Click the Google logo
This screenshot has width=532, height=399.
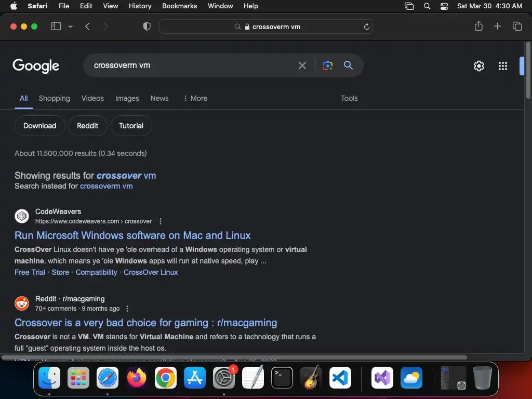(x=36, y=66)
